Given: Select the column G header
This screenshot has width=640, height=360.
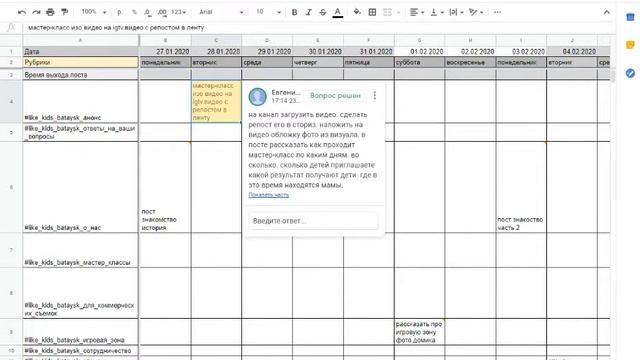Looking at the screenshot, I should (419, 40).
